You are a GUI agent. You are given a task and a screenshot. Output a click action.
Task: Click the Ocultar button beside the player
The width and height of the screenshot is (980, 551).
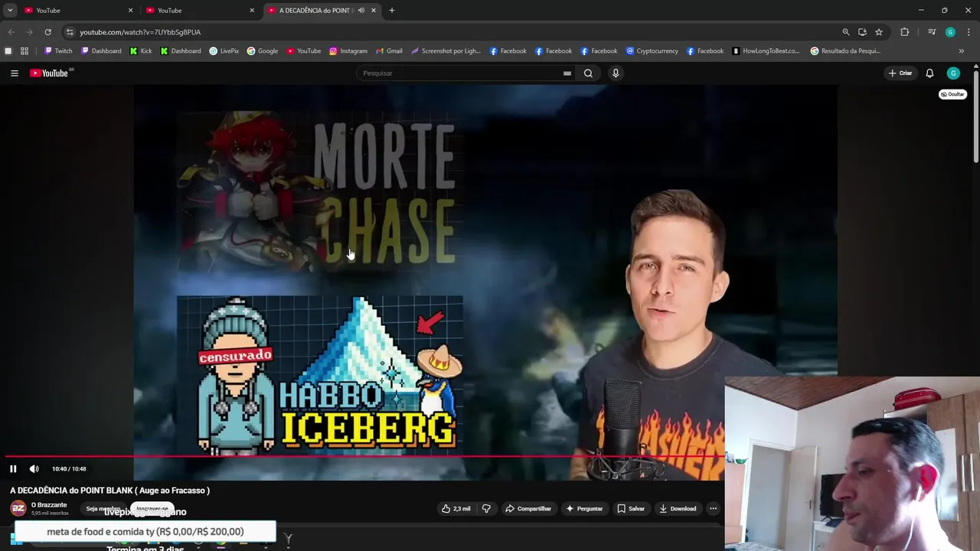953,94
